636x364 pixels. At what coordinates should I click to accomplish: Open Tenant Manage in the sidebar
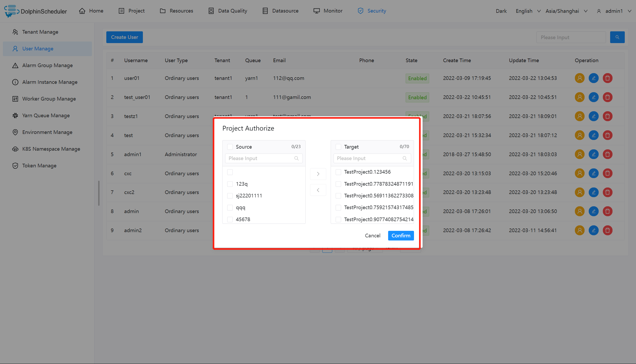point(40,32)
